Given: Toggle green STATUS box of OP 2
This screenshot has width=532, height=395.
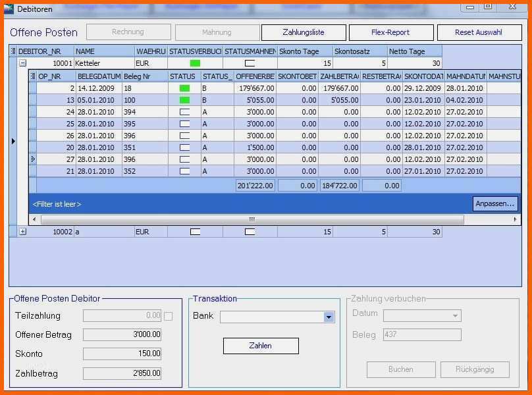Looking at the screenshot, I should (184, 88).
